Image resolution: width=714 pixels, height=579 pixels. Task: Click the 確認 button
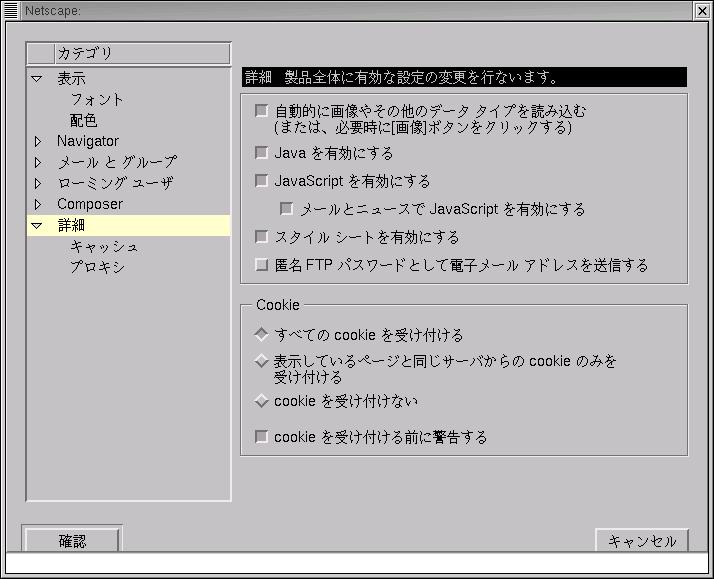[72, 540]
